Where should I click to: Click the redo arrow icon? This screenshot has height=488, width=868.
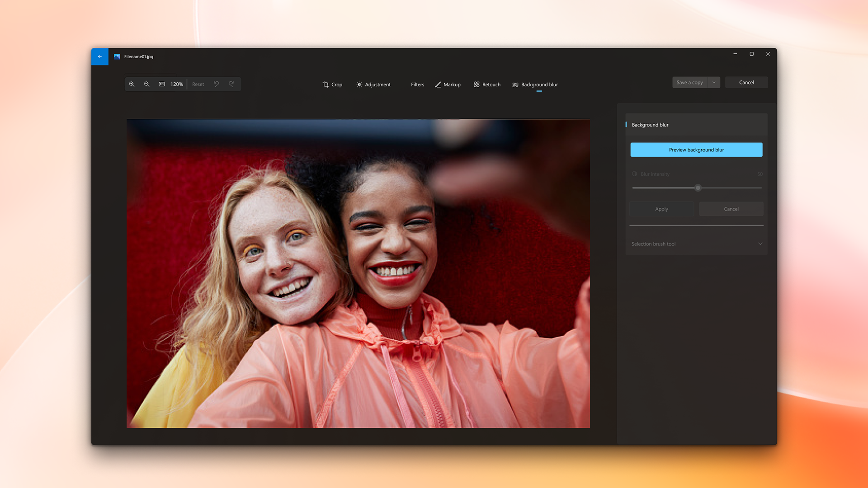(231, 84)
